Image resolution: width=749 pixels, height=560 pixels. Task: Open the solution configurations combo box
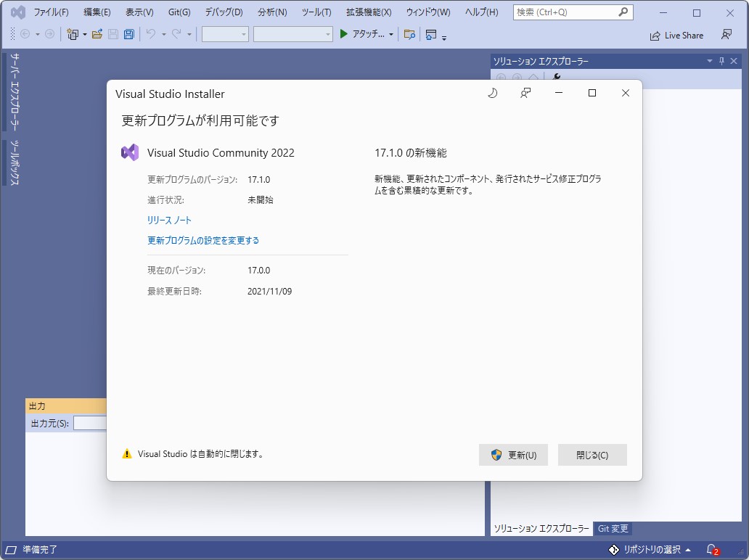click(x=224, y=33)
